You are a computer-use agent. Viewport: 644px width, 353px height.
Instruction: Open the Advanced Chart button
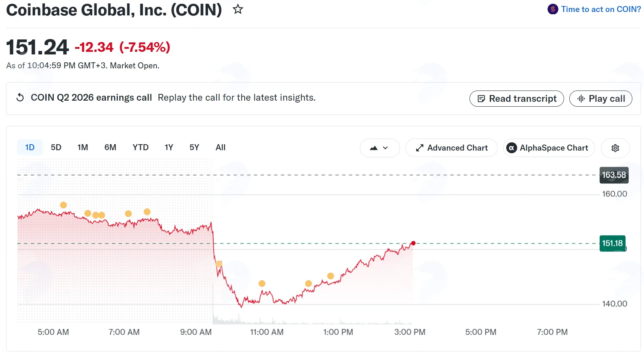pos(451,148)
